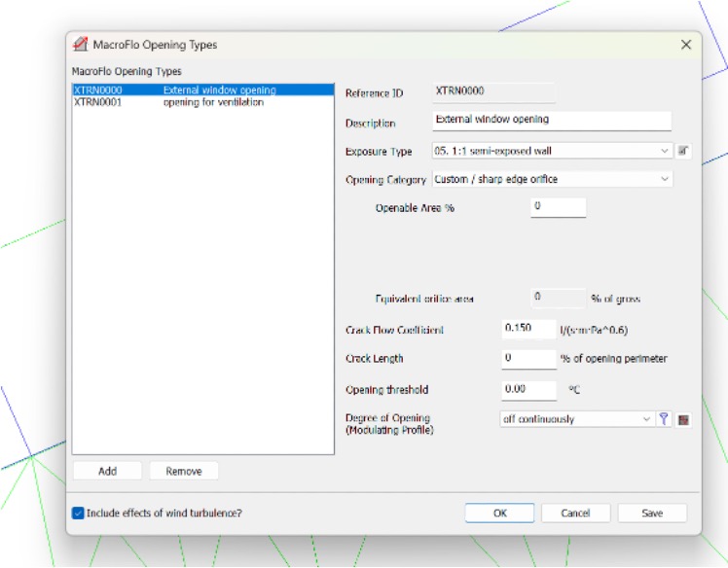Click the Opening Category label
This screenshot has width=728, height=568.
pos(385,180)
